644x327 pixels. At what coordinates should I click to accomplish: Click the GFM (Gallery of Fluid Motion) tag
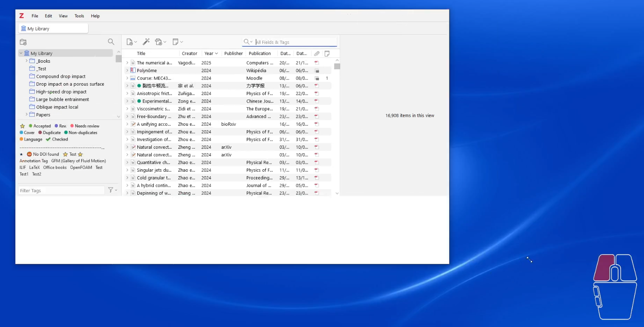[78, 161]
